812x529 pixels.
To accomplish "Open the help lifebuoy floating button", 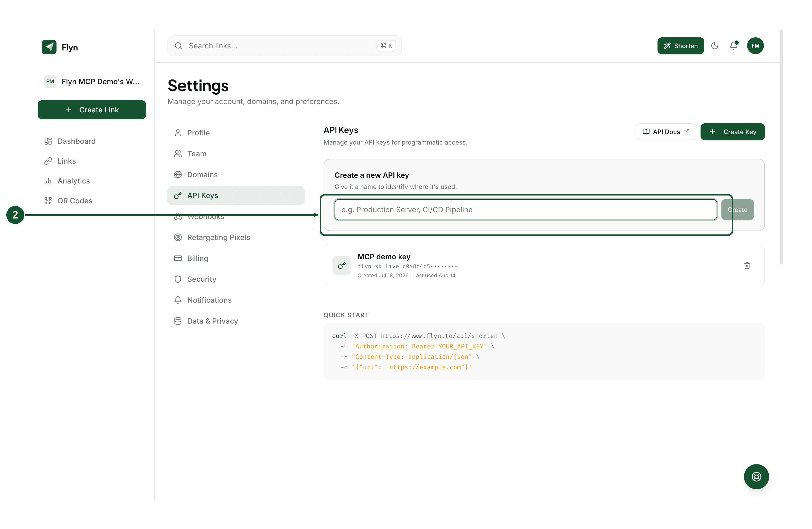I will click(x=756, y=476).
